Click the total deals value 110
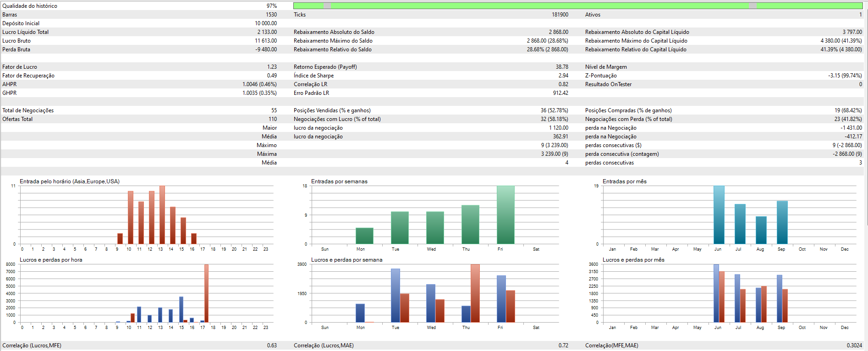The height and width of the screenshot is (351, 868). point(273,119)
